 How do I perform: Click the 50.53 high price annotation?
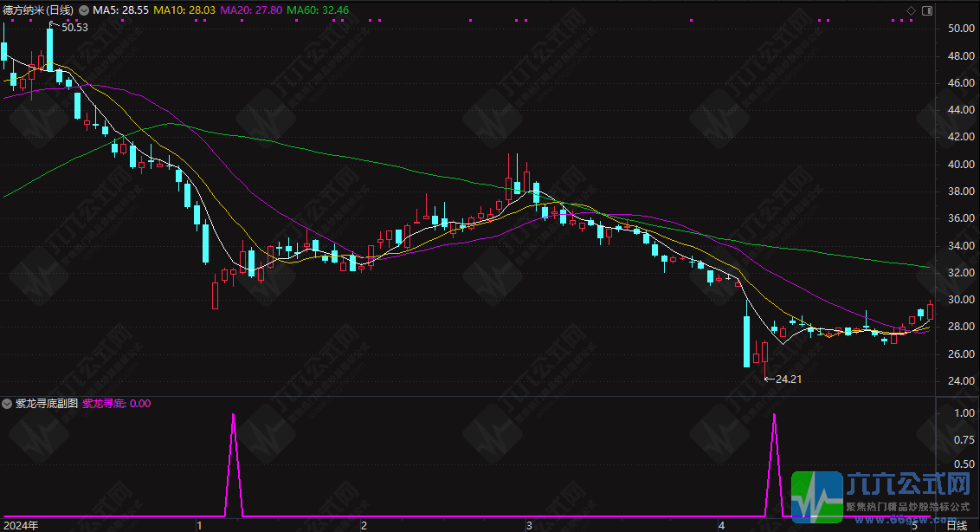tap(74, 28)
